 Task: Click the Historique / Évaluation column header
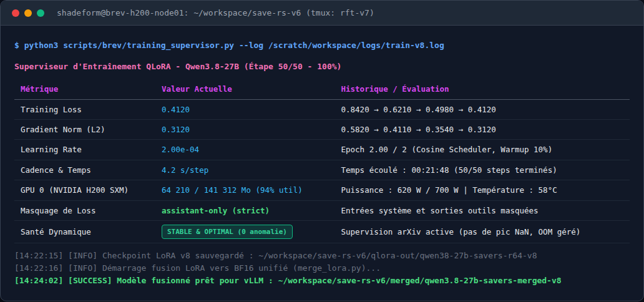(x=394, y=89)
